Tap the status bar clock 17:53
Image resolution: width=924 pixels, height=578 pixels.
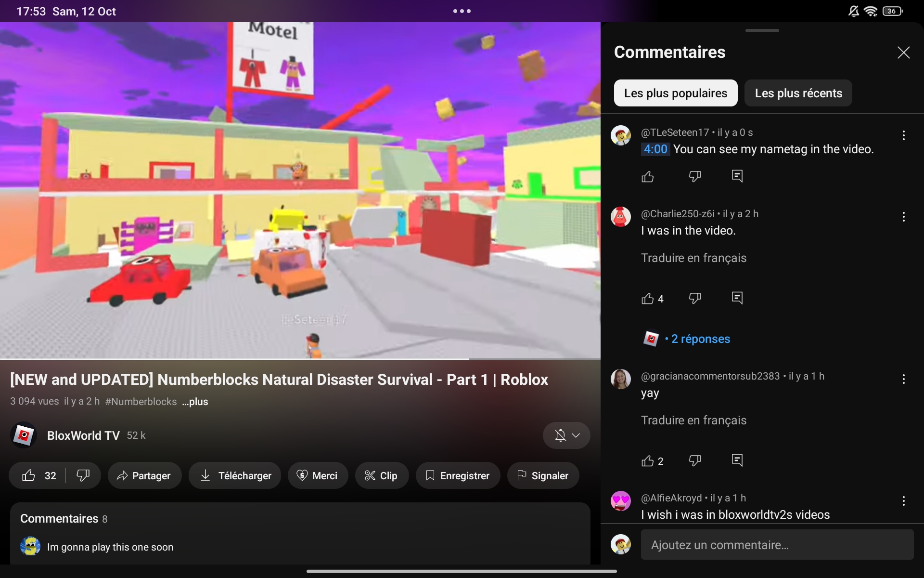(x=31, y=11)
